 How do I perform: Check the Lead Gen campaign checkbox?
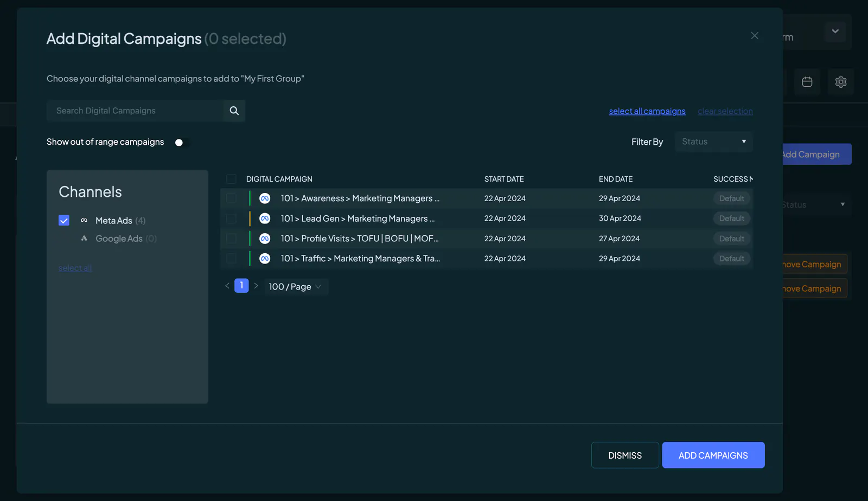(x=231, y=219)
